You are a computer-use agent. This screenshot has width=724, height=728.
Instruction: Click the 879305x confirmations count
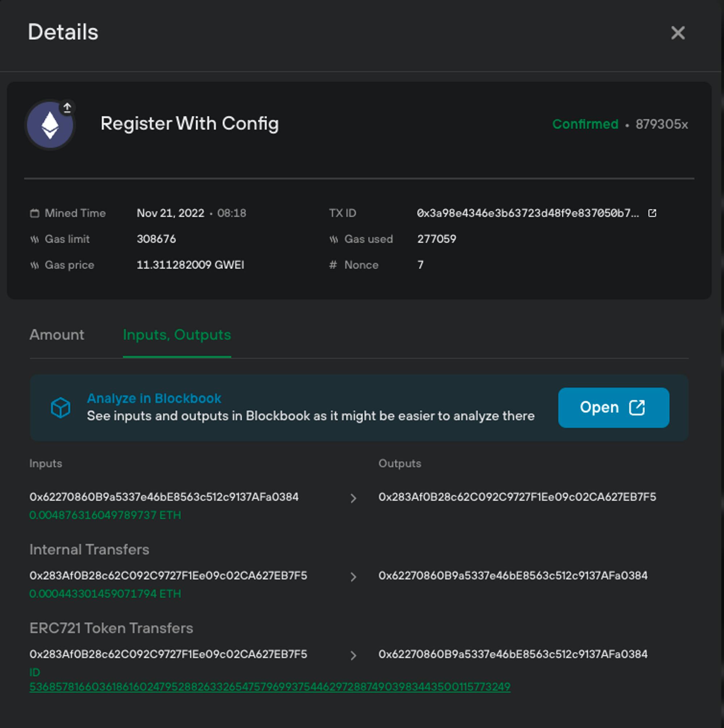(661, 124)
